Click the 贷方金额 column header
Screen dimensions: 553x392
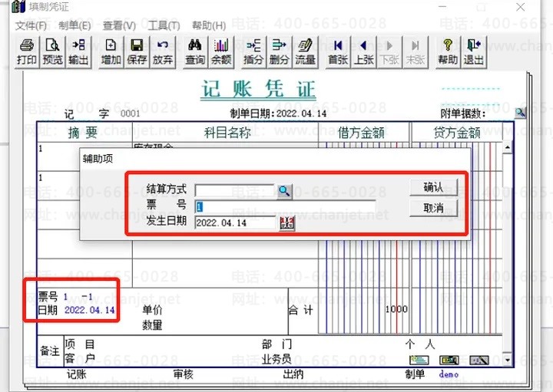(457, 133)
